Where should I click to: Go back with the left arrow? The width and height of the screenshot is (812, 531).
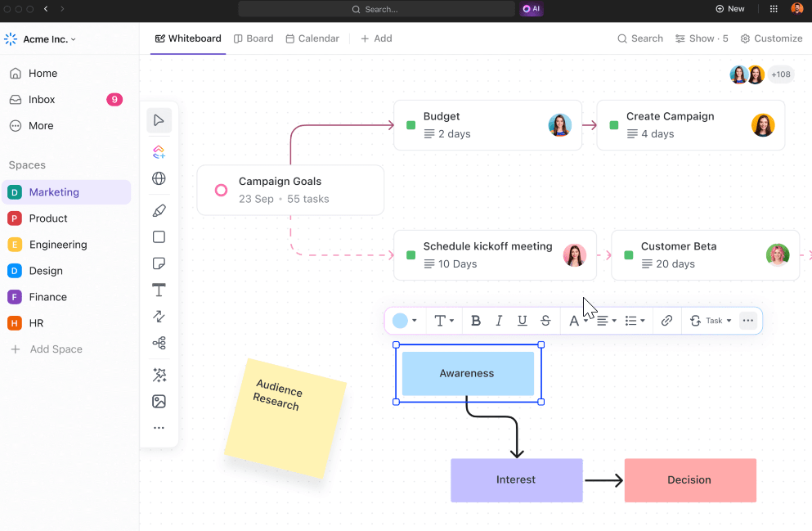(x=46, y=9)
